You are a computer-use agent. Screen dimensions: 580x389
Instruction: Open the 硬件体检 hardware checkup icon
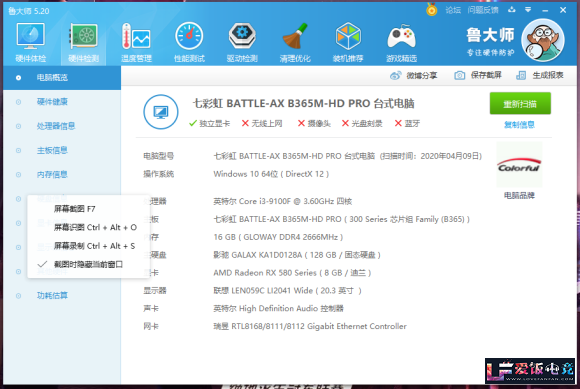(31, 42)
